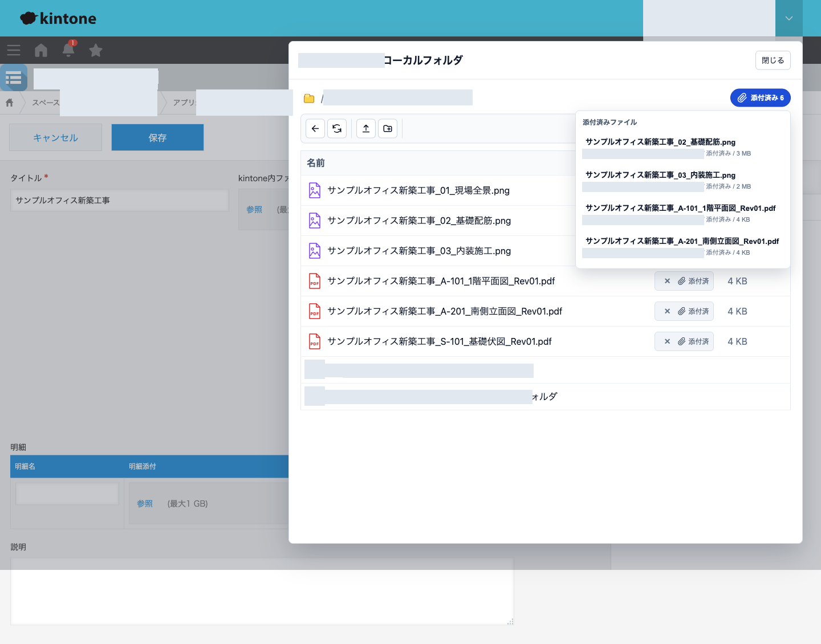Open the notifications bell icon
The height and width of the screenshot is (644, 821).
(x=68, y=50)
